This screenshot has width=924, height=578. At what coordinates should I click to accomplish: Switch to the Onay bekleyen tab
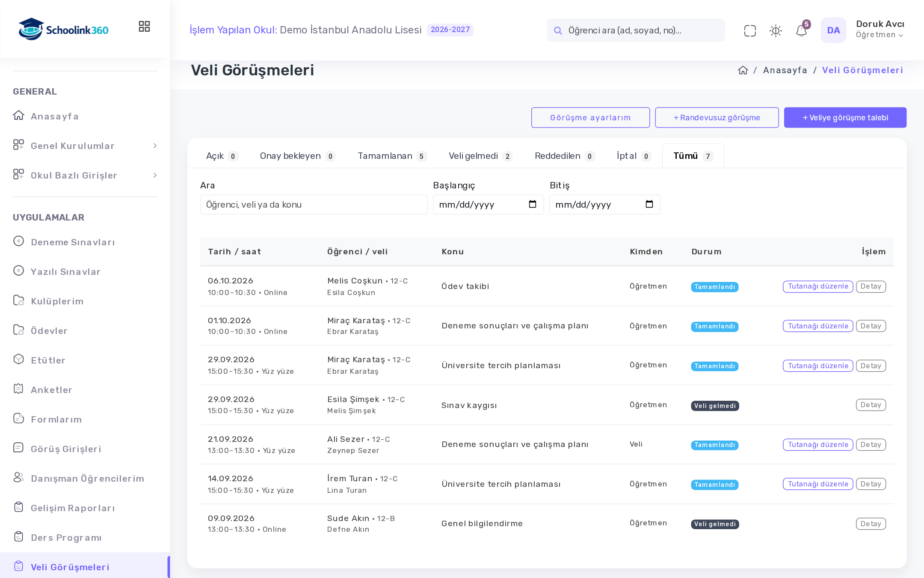(x=297, y=156)
